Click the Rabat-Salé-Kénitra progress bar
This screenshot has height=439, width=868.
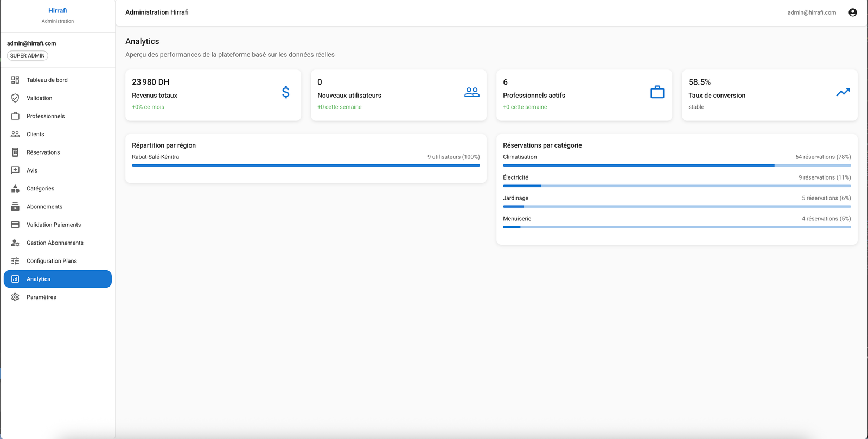coord(306,166)
